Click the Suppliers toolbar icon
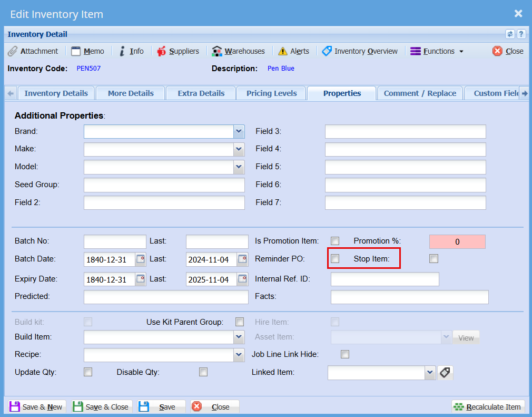 coord(161,51)
